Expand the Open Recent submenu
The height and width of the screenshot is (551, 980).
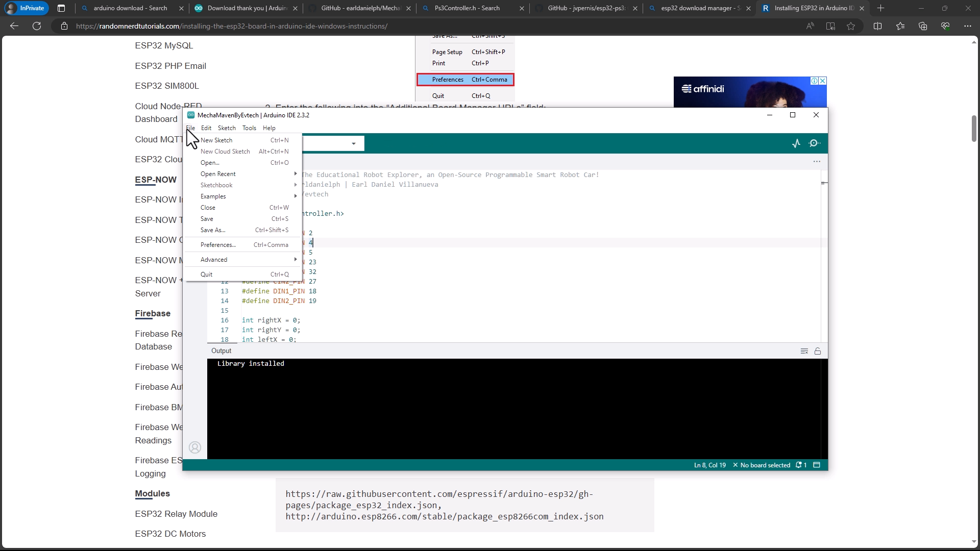pos(243,174)
